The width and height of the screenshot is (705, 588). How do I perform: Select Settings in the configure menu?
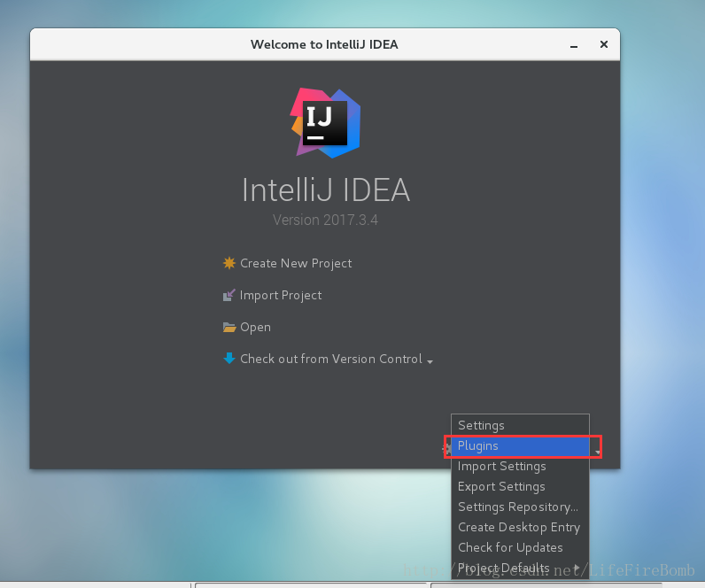click(x=520, y=425)
